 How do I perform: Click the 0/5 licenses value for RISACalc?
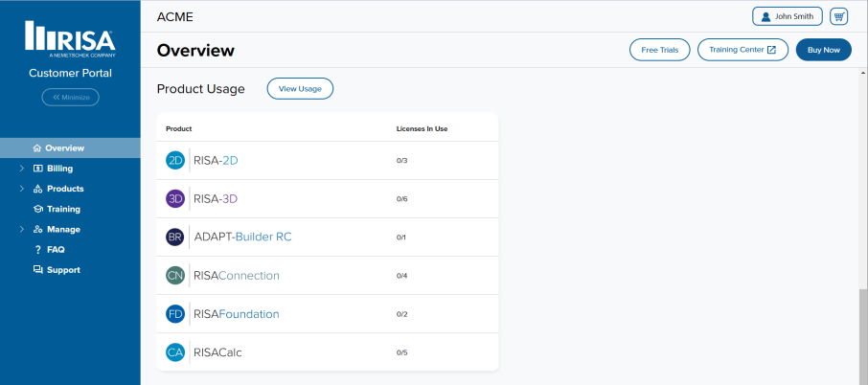pos(401,352)
